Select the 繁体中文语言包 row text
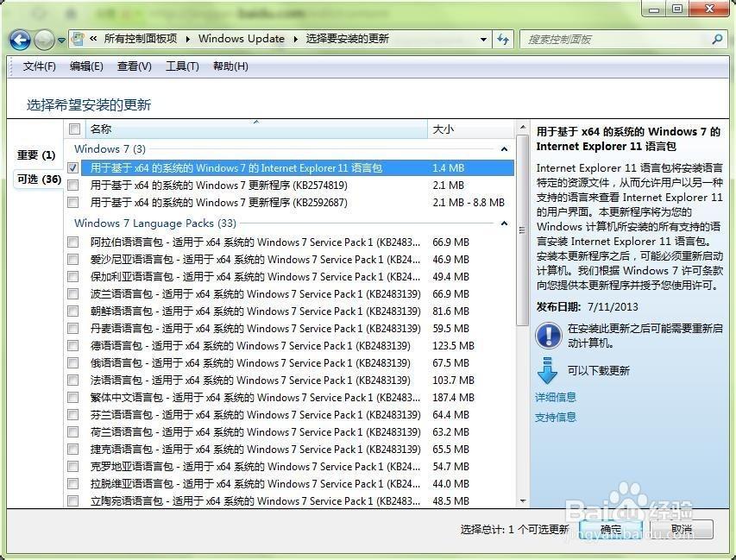736x560 pixels. click(x=255, y=398)
